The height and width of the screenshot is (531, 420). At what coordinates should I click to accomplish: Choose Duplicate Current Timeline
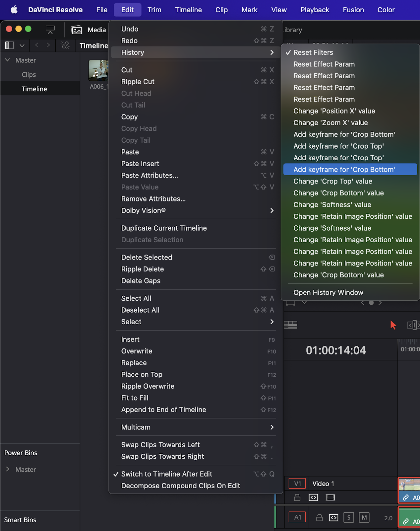pos(196,228)
